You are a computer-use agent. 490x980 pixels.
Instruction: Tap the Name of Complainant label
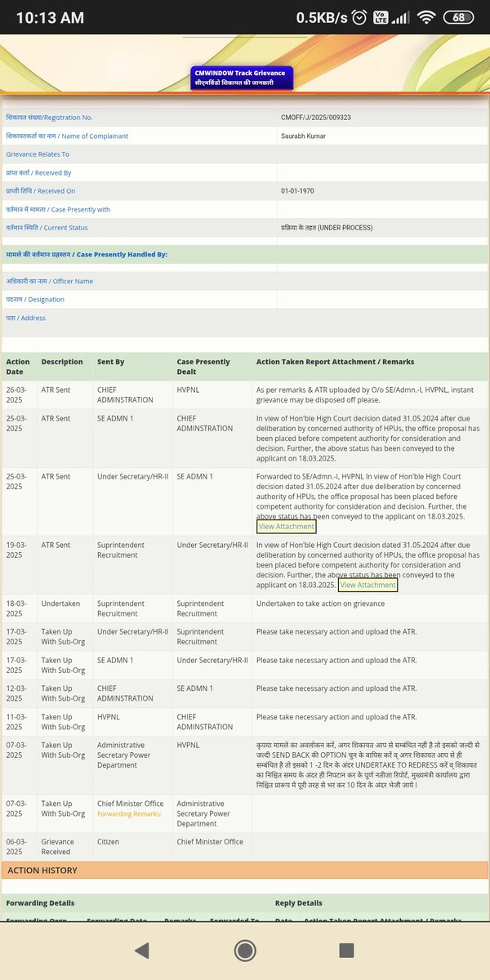click(x=67, y=136)
